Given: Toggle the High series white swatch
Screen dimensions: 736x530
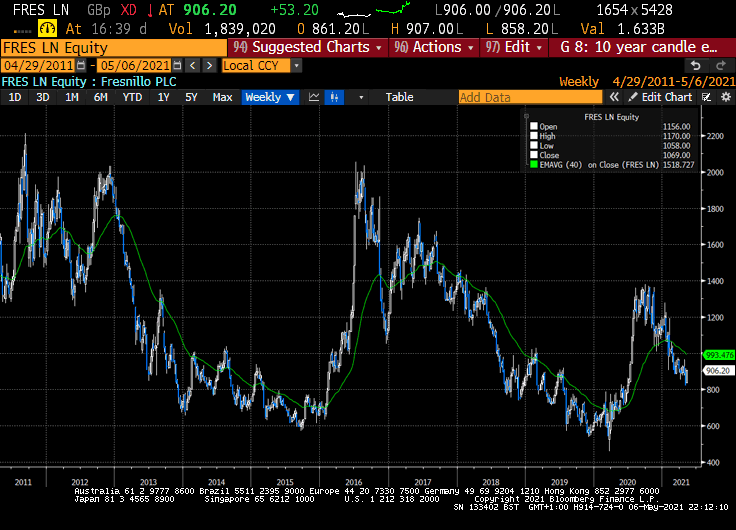Looking at the screenshot, I should pyautogui.click(x=534, y=136).
